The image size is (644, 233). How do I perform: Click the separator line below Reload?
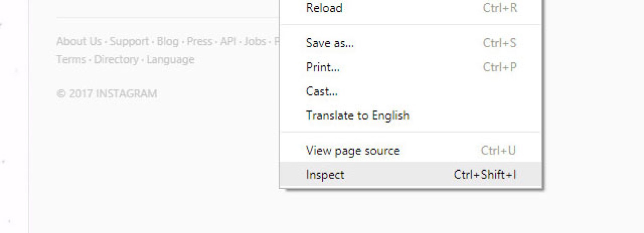tap(411, 25)
